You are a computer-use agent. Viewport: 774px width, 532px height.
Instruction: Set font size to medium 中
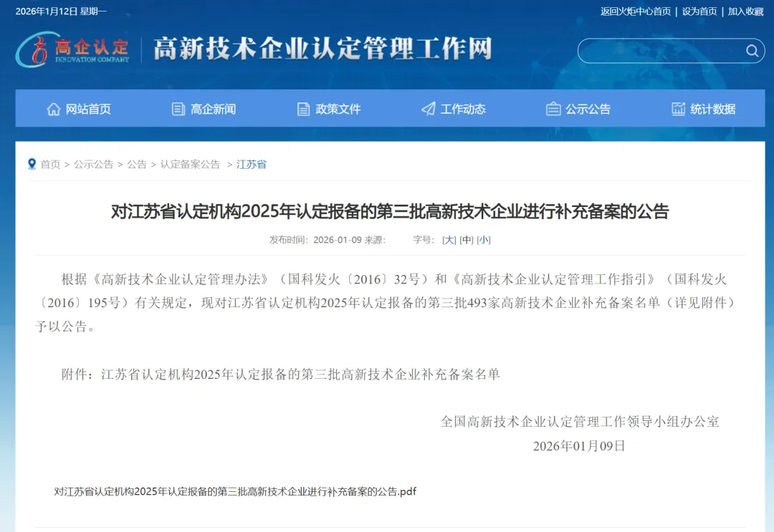click(x=467, y=240)
